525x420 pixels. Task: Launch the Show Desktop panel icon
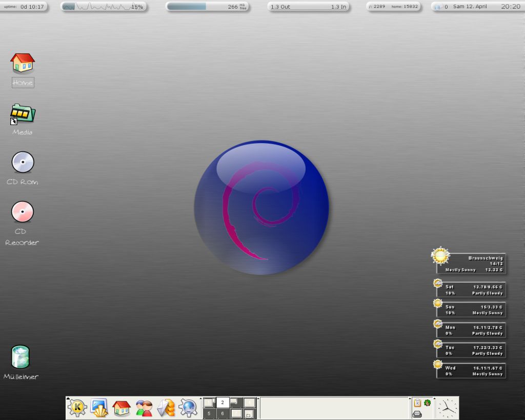99,408
